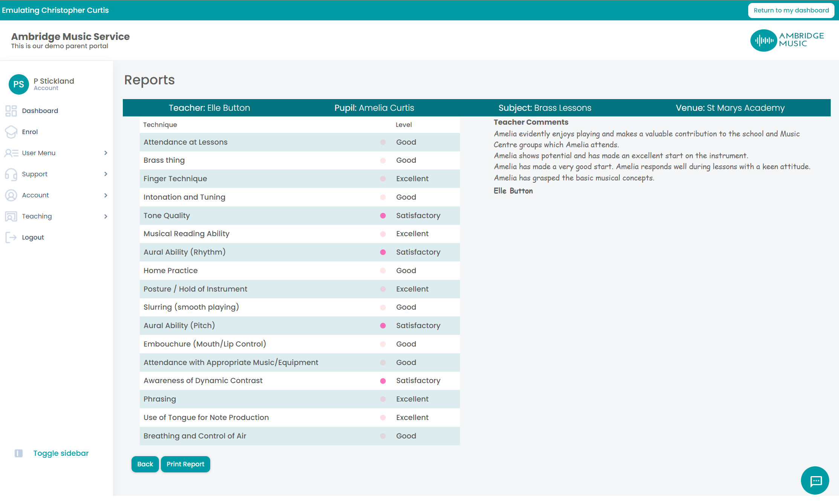Click the Ambridge Music Service title
839x504 pixels.
[70, 37]
